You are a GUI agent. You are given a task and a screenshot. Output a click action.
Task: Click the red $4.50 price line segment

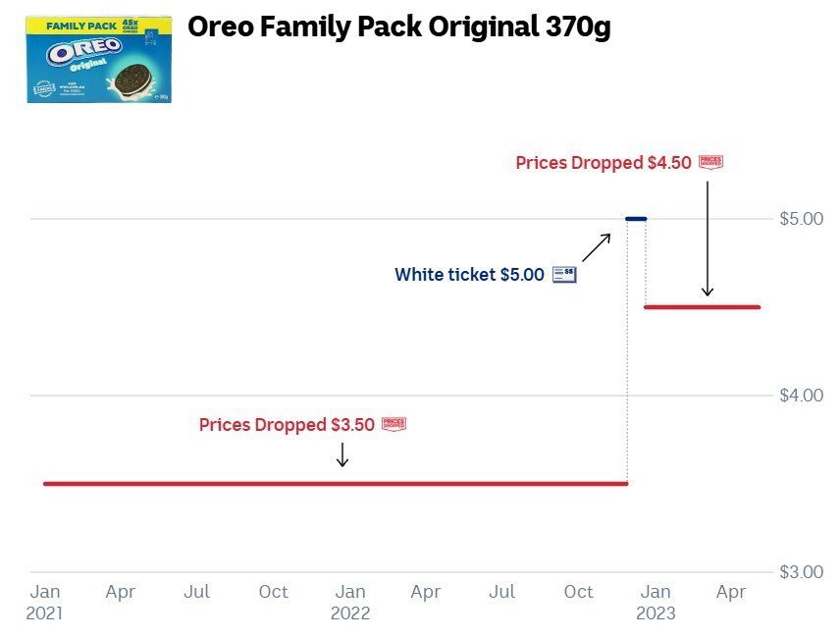pyautogui.click(x=702, y=307)
